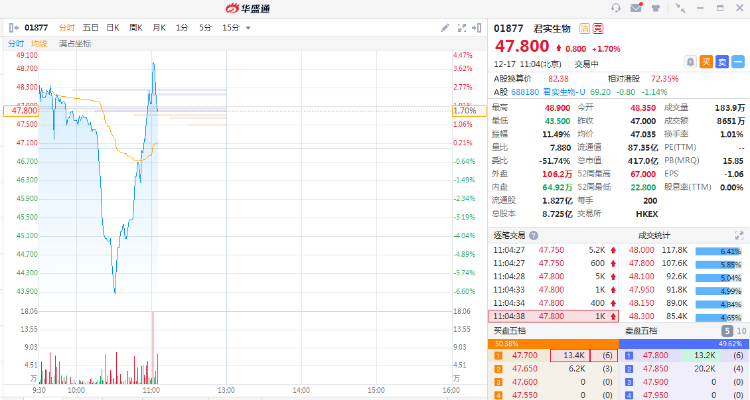
Task: Click the 48.300 price statistics row
Action: (x=684, y=316)
